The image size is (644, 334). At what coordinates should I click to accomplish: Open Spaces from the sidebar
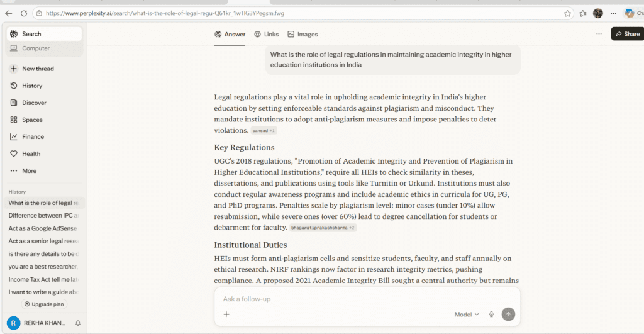31,120
